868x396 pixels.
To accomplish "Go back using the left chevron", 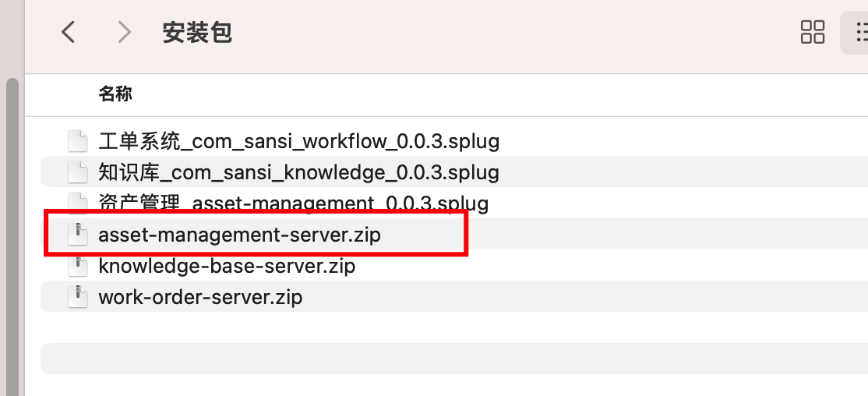I will click(x=68, y=32).
